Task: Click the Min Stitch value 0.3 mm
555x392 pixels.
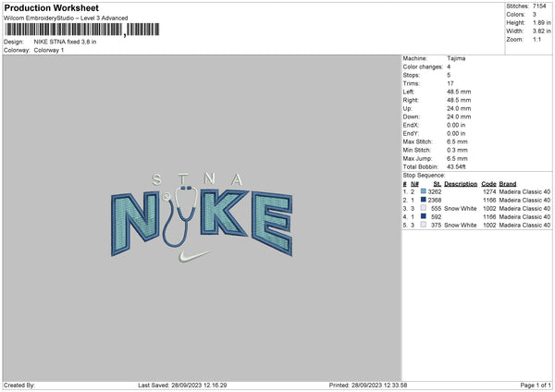Action: point(457,150)
